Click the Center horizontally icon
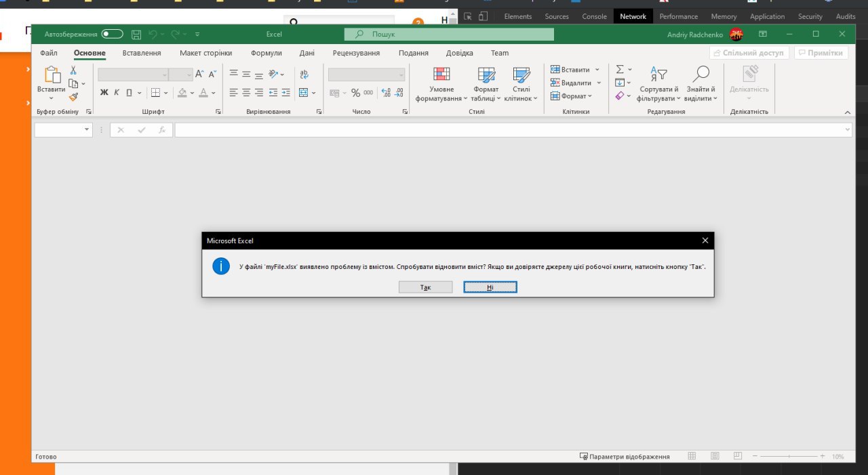This screenshot has height=475, width=868. click(x=247, y=93)
